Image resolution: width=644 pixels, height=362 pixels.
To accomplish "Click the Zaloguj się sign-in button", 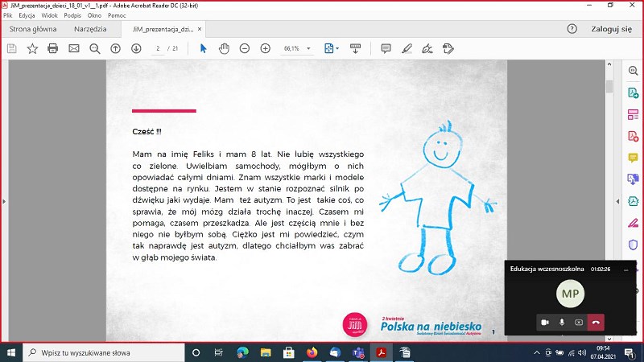I will (x=613, y=29).
